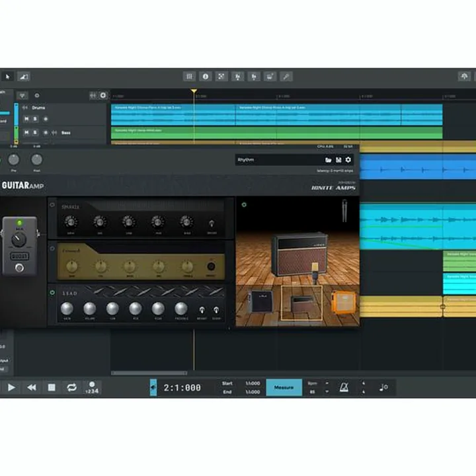Click the speaker icon beside Drums track name
476x476 pixels.
click(25, 108)
